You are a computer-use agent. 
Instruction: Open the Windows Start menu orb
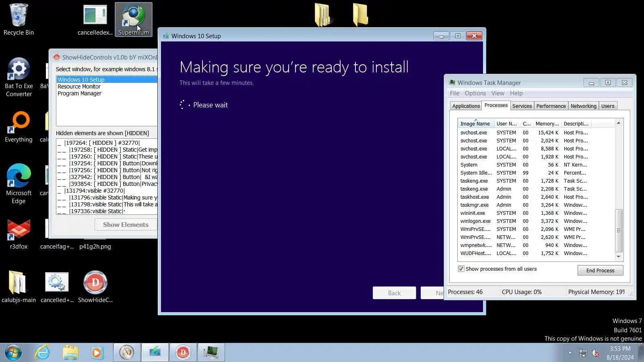click(x=13, y=353)
